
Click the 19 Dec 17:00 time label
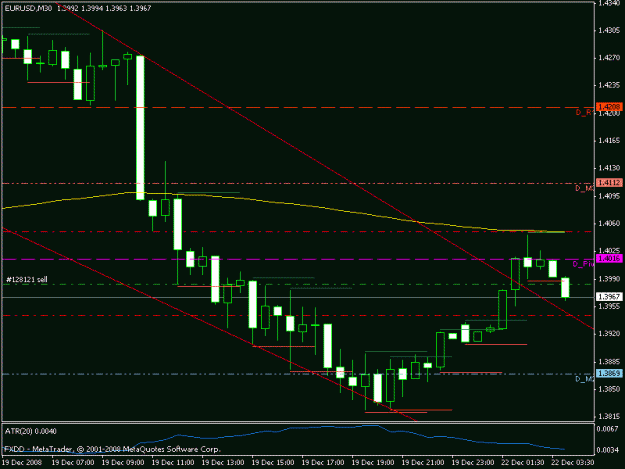coord(323,463)
